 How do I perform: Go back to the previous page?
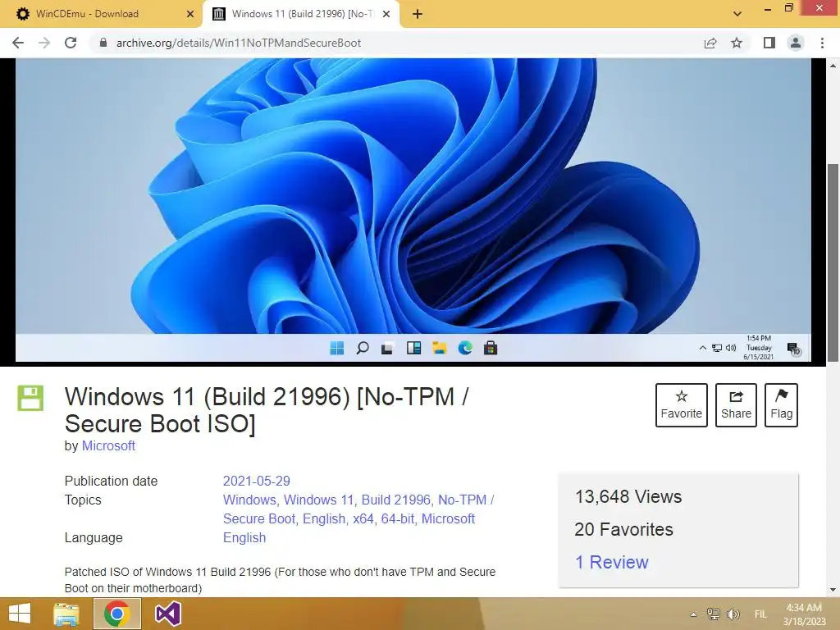(18, 43)
